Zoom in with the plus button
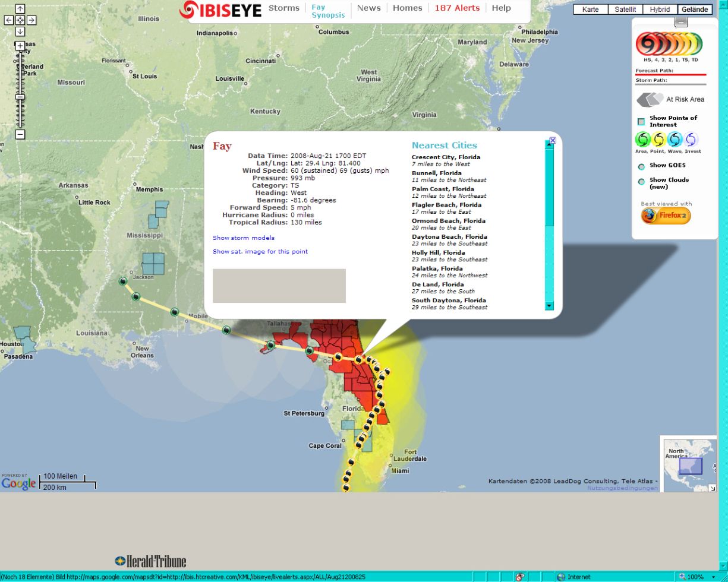Viewport: 728px width, 582px height. (x=20, y=46)
